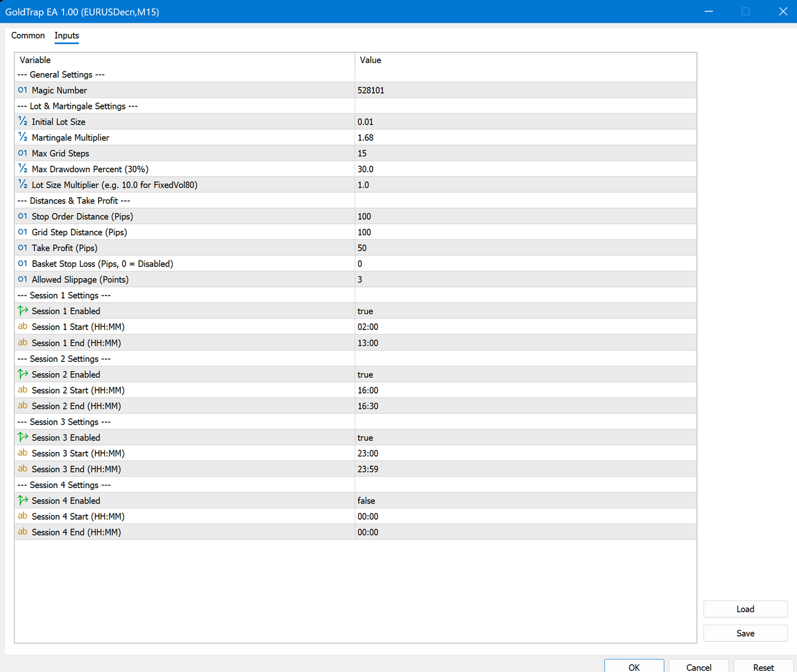Load a preset with the Load button

[745, 609]
